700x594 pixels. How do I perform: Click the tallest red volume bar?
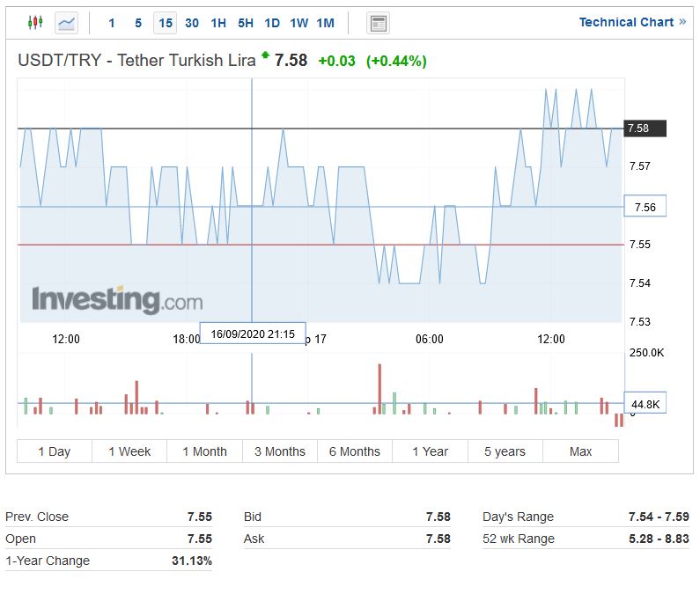pos(379,389)
